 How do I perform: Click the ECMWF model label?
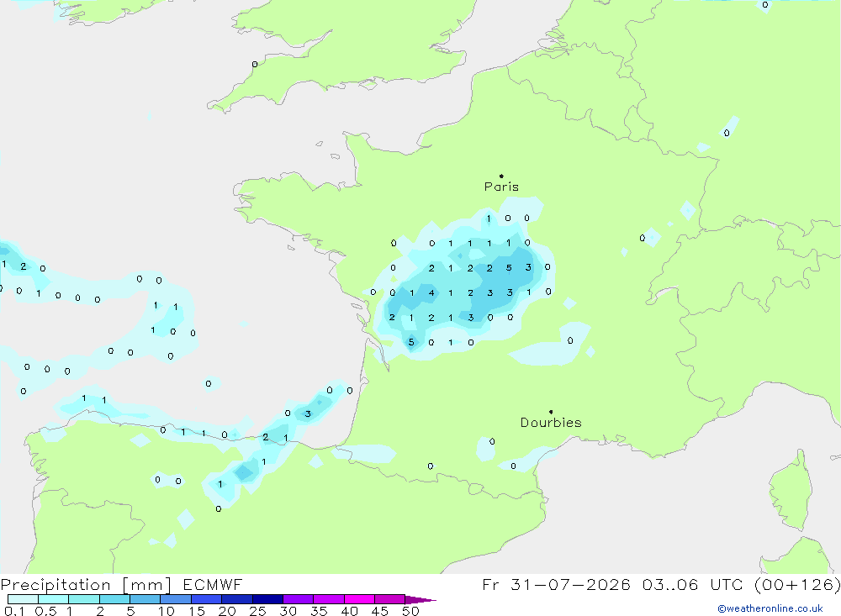(x=213, y=585)
